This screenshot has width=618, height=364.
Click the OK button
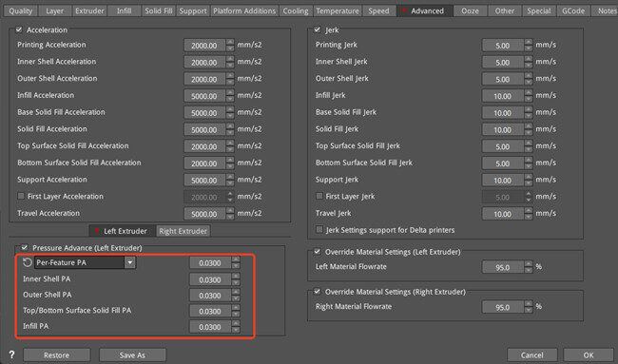589,354
